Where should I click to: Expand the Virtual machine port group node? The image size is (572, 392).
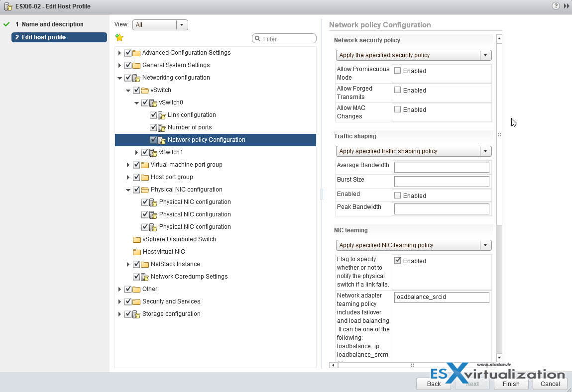tap(128, 165)
